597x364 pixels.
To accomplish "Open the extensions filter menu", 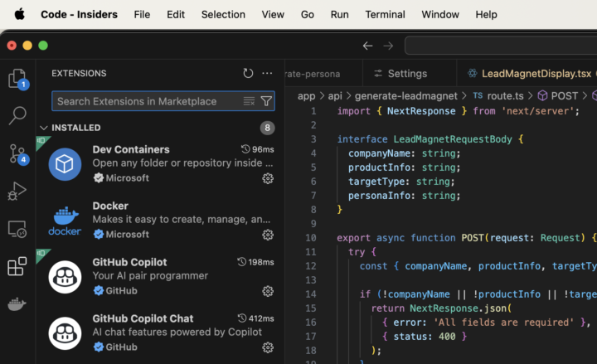I will point(266,101).
